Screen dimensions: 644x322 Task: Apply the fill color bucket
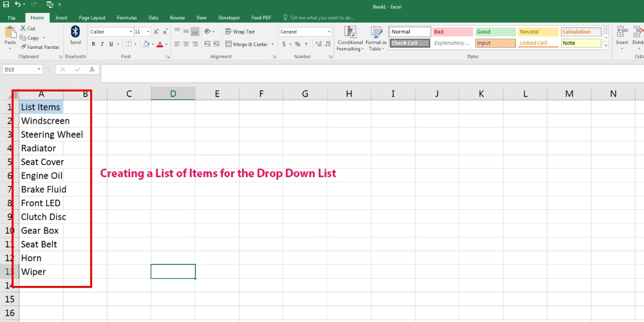point(146,44)
